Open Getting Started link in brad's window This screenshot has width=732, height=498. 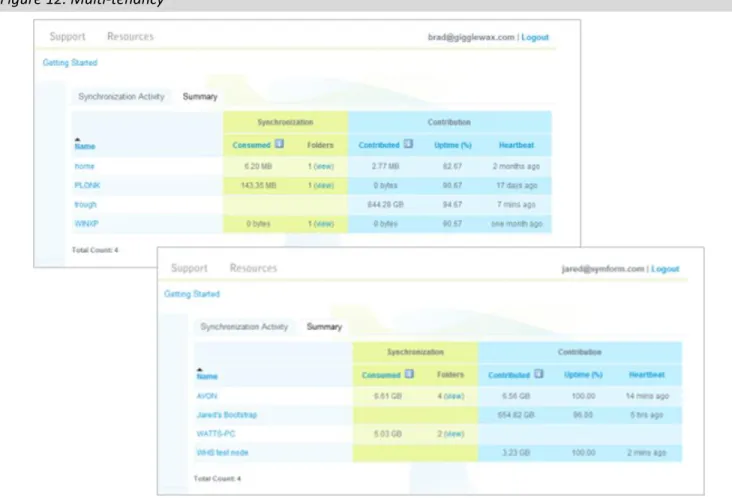(70, 63)
